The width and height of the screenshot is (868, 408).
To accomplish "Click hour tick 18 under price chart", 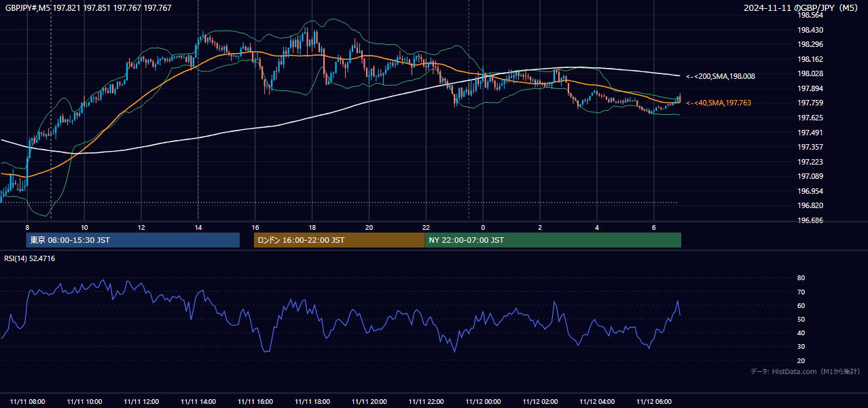I will (312, 227).
